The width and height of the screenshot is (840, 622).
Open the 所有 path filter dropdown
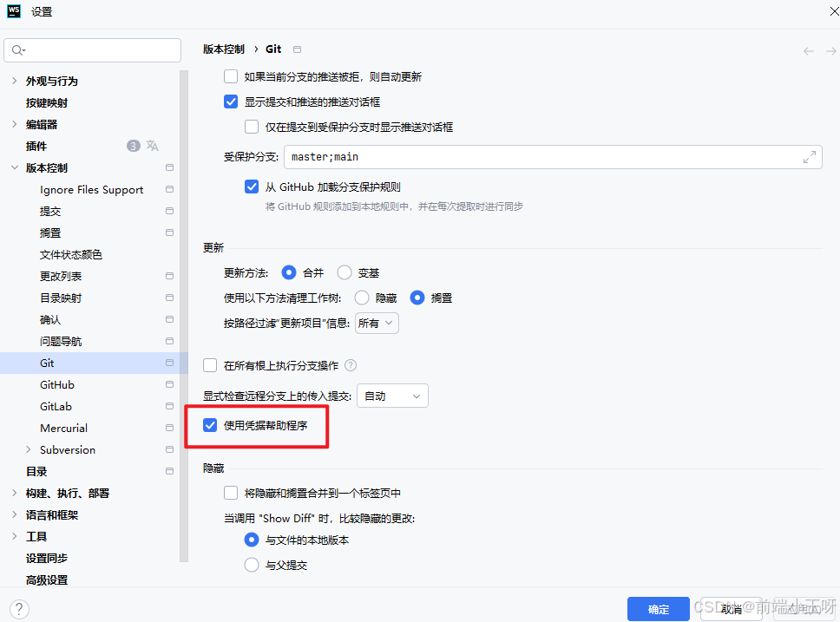tap(377, 323)
